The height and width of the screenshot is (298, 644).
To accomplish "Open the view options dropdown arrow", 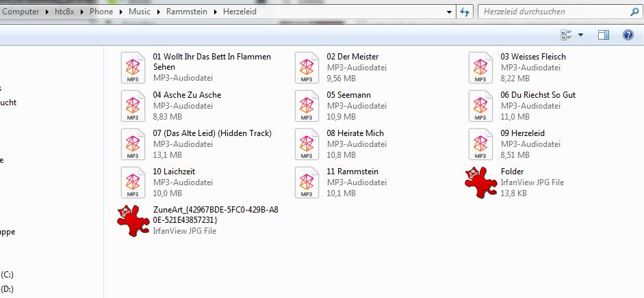I will [x=580, y=36].
